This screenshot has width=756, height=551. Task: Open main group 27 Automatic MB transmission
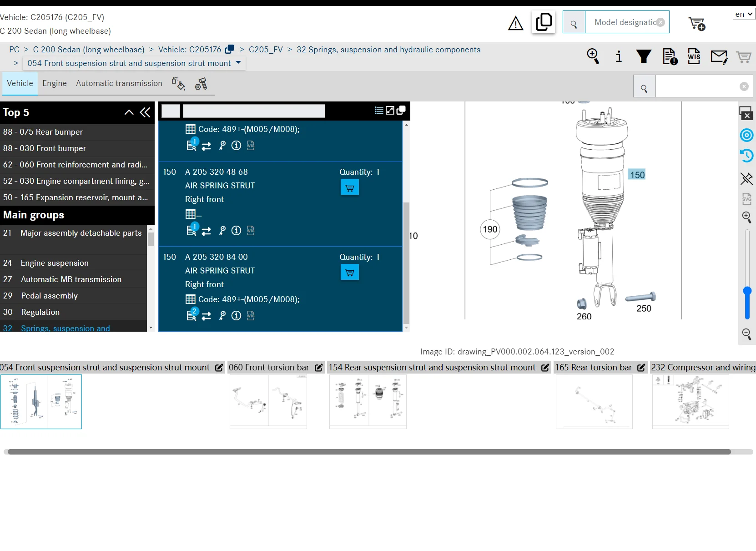pos(73,279)
